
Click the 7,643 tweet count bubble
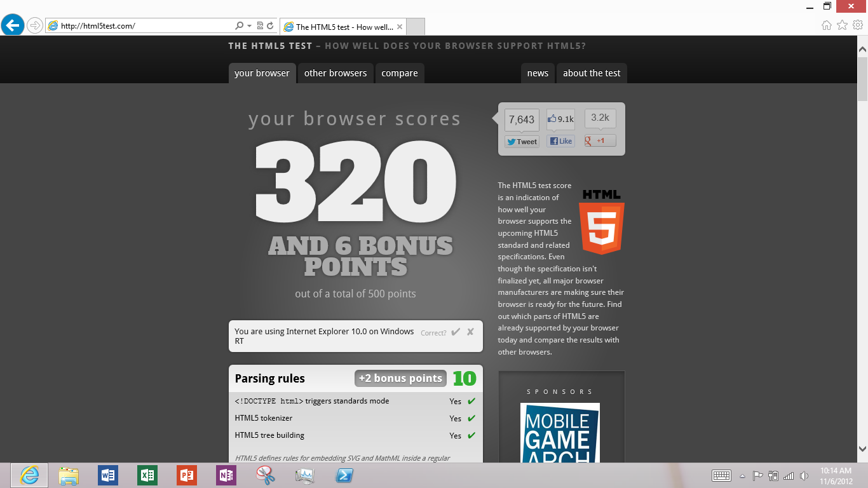[522, 119]
